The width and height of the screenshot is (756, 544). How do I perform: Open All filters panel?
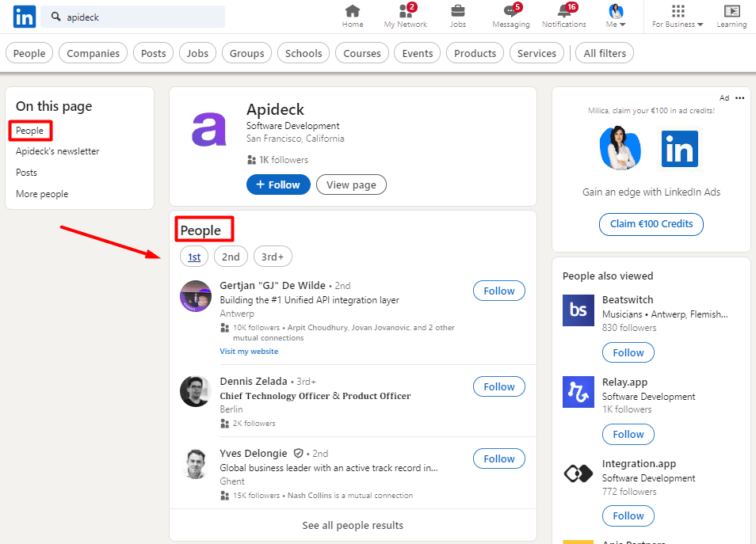[x=605, y=53]
